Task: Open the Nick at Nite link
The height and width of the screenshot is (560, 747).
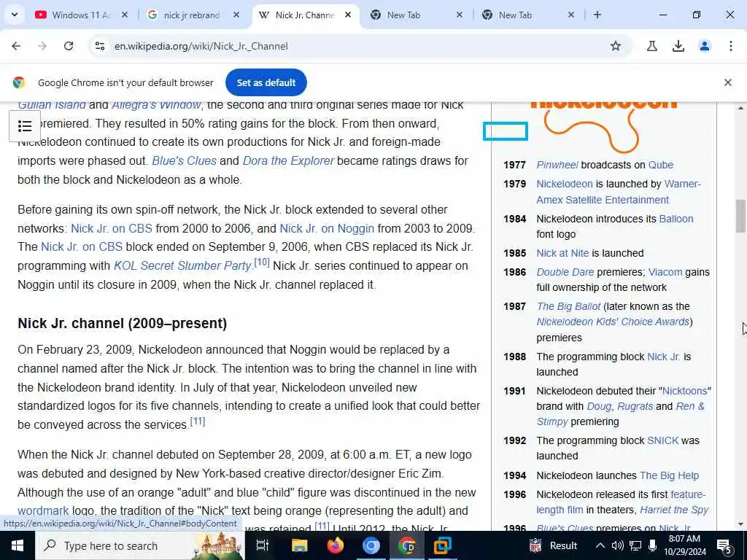Action: (x=562, y=253)
